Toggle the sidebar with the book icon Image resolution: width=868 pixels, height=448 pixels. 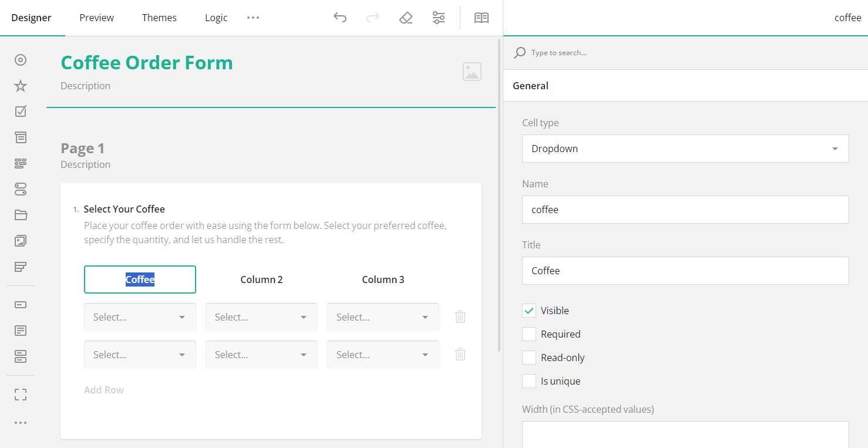click(x=481, y=18)
